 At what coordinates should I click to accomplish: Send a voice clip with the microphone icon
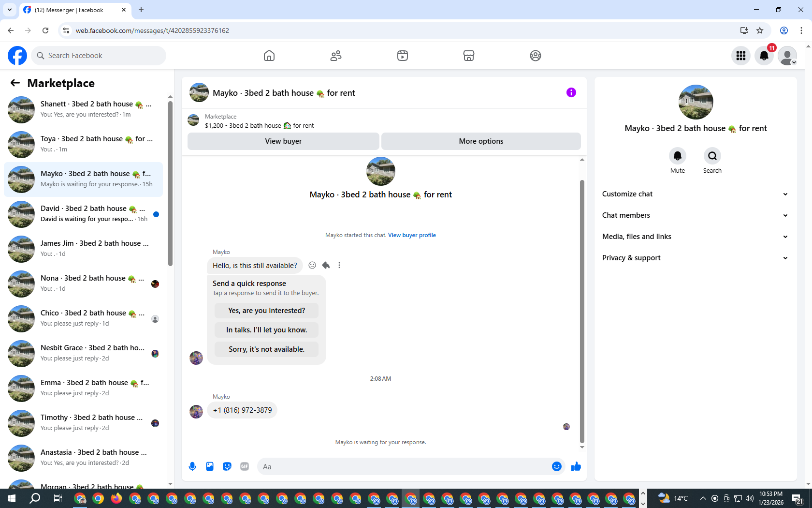coord(192,466)
